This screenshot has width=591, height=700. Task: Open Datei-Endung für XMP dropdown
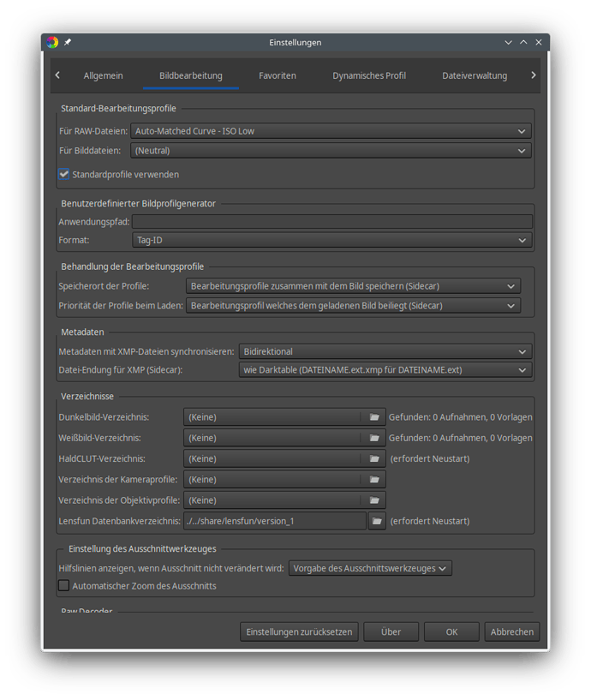coord(385,370)
